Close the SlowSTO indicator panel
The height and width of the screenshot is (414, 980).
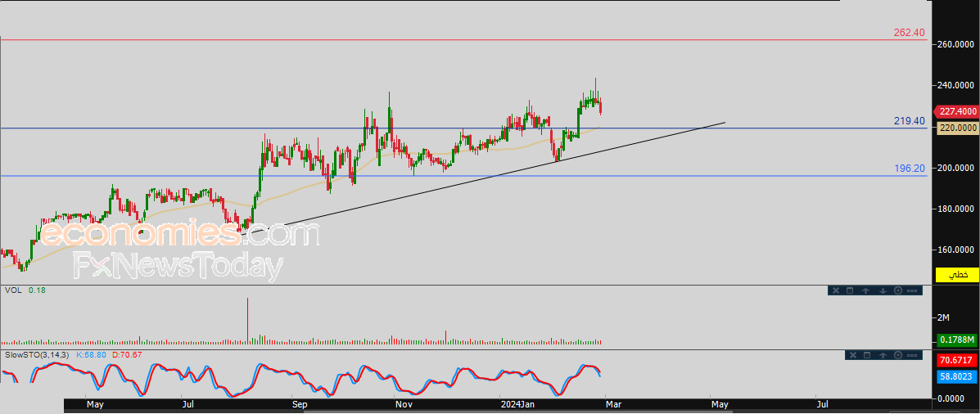coord(853,355)
